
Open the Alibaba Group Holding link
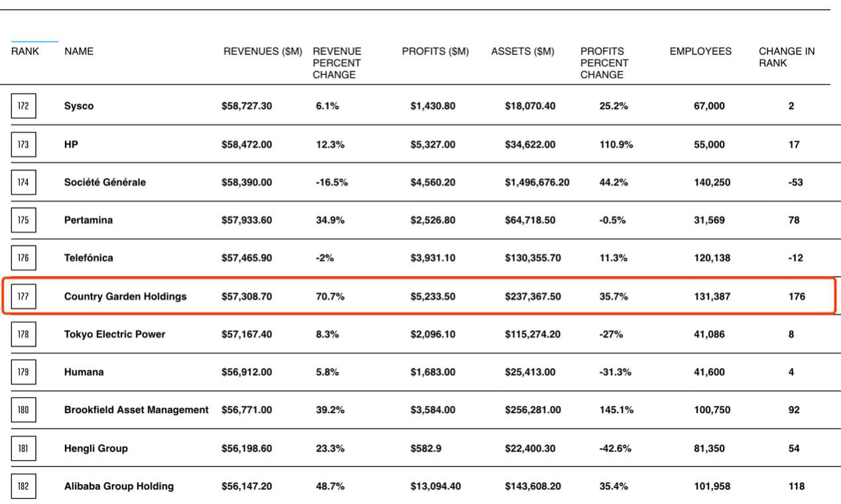point(119,486)
